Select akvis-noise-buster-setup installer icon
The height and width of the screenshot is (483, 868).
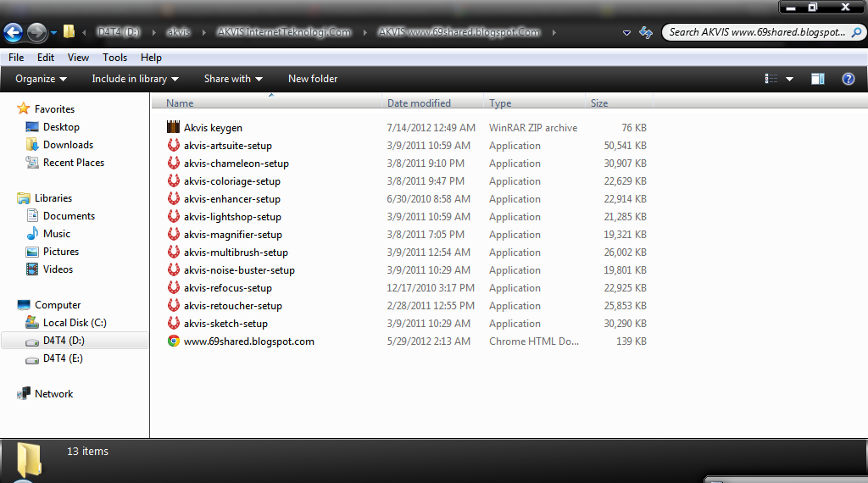[x=173, y=269]
